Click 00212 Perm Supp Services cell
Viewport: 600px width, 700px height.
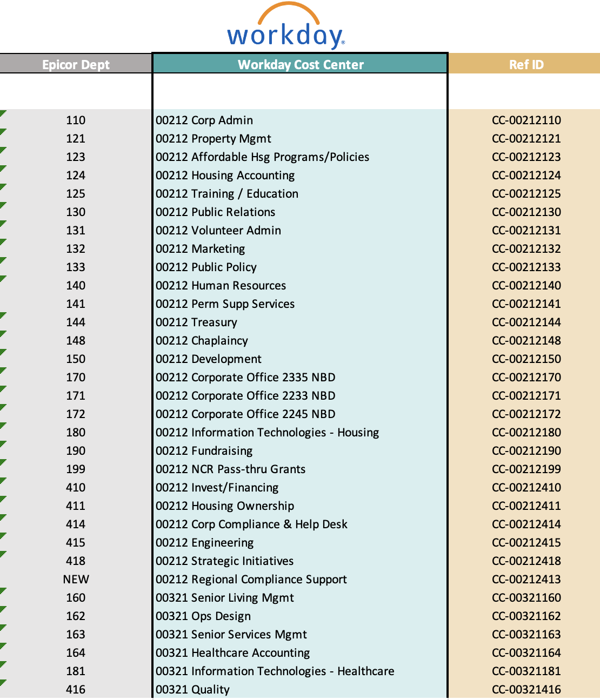click(x=301, y=304)
